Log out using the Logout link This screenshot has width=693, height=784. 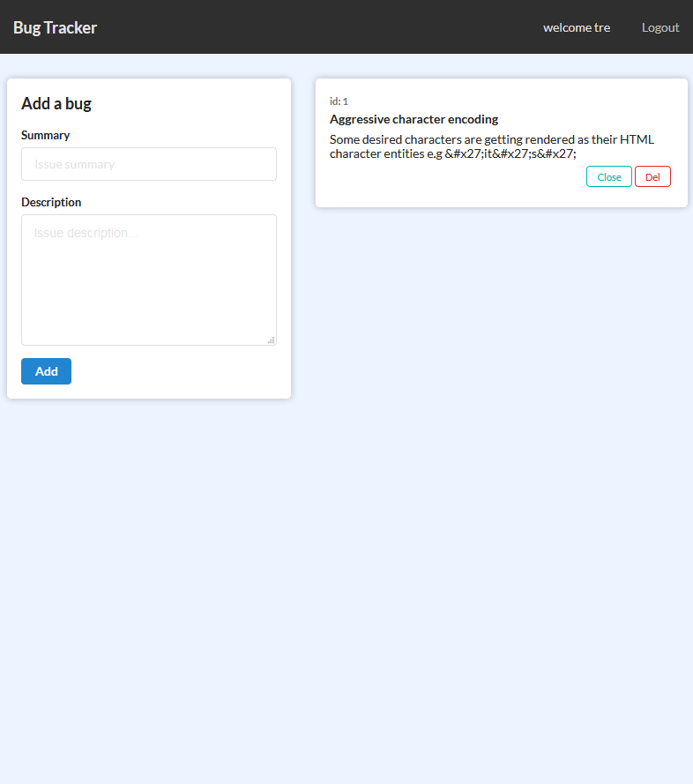point(659,27)
